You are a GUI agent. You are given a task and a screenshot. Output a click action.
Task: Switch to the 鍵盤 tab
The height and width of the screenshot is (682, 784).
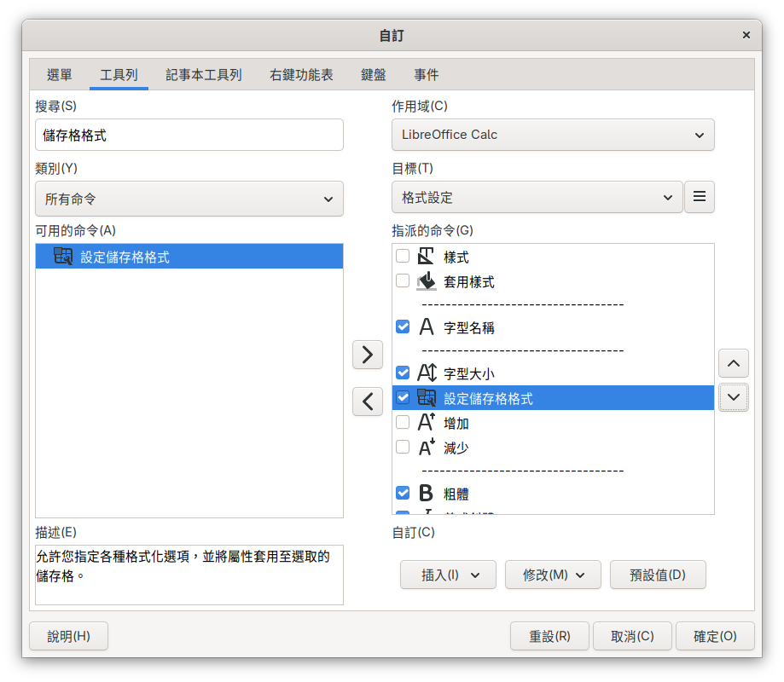pos(374,75)
